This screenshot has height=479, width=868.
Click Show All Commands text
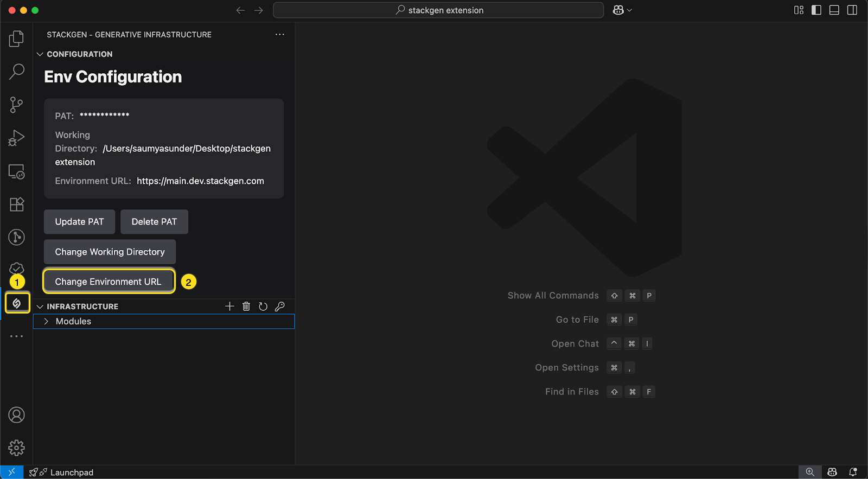point(553,296)
